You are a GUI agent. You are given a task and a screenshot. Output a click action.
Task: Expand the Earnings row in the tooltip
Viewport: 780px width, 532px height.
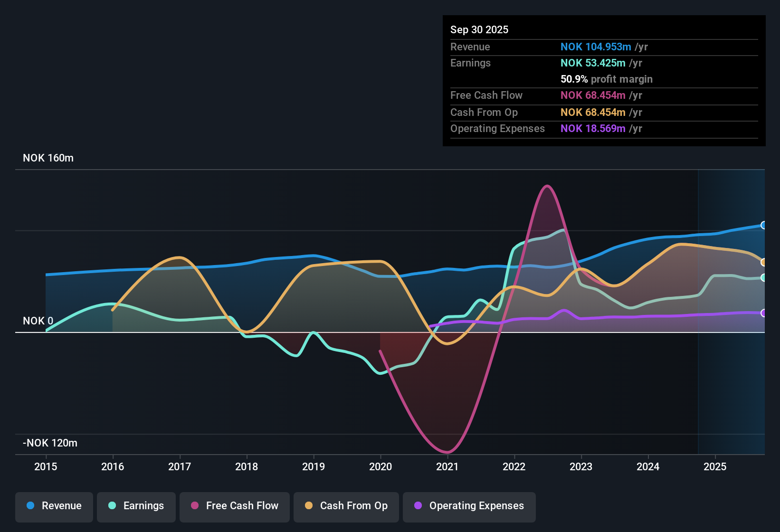click(470, 63)
